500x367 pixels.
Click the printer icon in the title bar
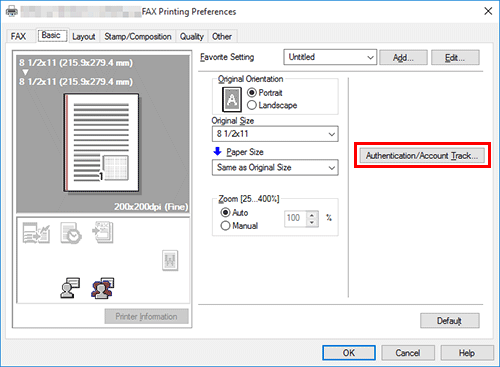click(x=12, y=12)
